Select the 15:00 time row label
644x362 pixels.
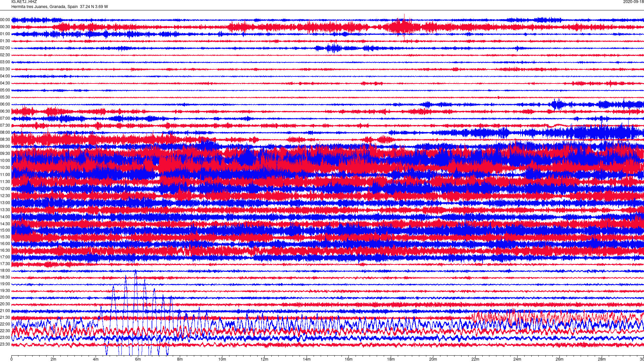[5, 231]
